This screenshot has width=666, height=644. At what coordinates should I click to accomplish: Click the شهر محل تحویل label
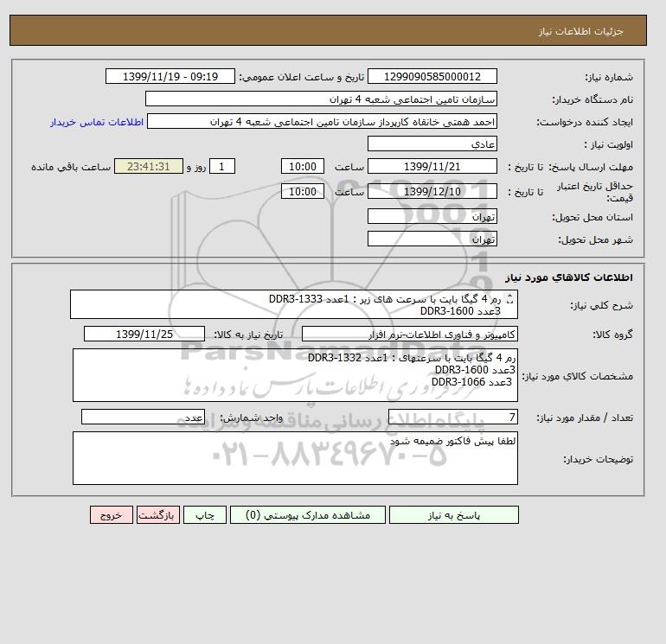click(x=595, y=239)
